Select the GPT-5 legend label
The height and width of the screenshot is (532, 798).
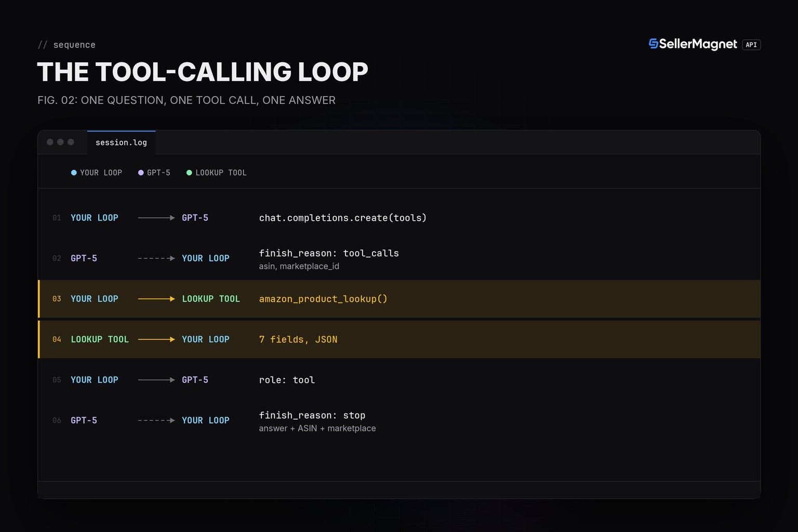(x=158, y=172)
